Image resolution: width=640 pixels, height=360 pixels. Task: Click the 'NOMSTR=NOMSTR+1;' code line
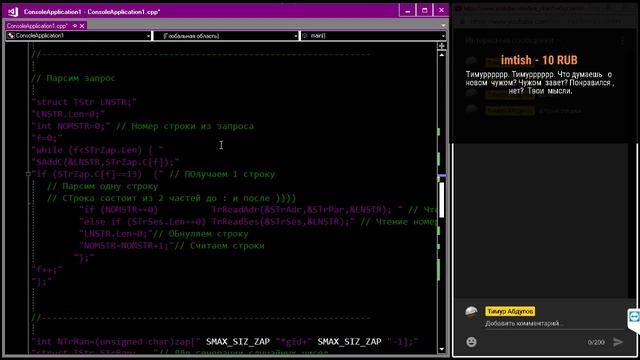click(127, 246)
